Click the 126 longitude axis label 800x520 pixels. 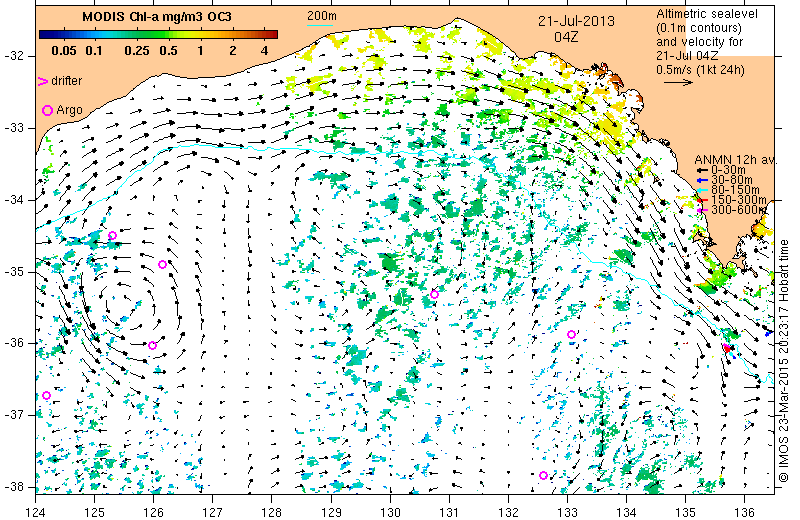point(154,511)
